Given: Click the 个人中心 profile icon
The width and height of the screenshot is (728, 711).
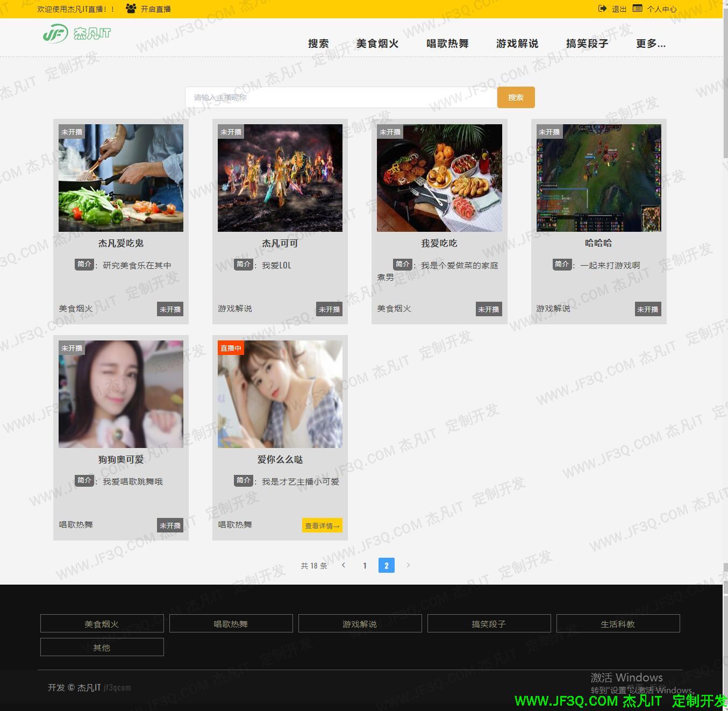Looking at the screenshot, I should pyautogui.click(x=637, y=9).
